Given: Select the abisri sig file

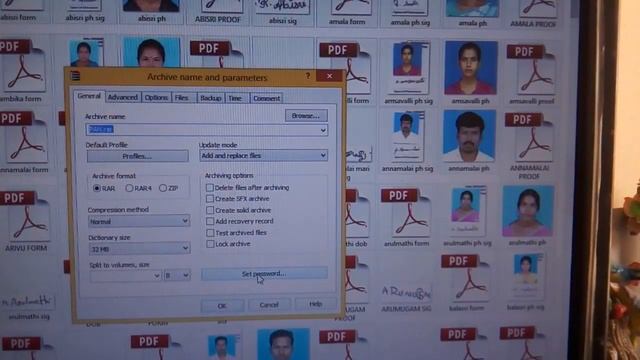Looking at the screenshot, I should pyautogui.click(x=282, y=12).
